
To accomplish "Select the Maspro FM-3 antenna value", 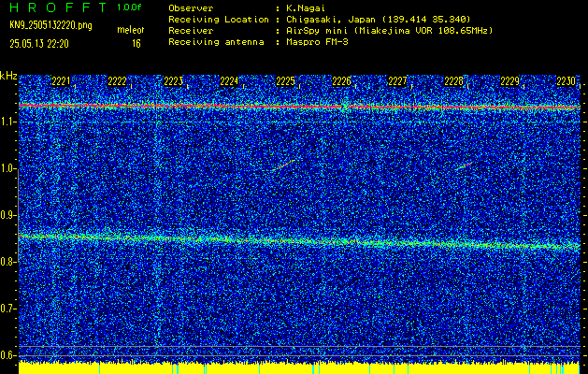I will 317,42.
